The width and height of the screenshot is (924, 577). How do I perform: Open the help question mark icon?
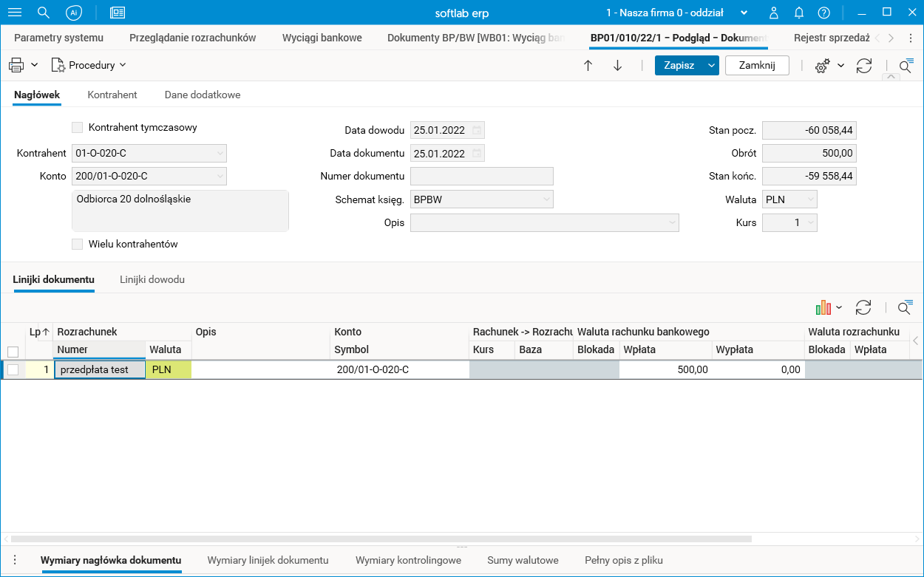824,13
